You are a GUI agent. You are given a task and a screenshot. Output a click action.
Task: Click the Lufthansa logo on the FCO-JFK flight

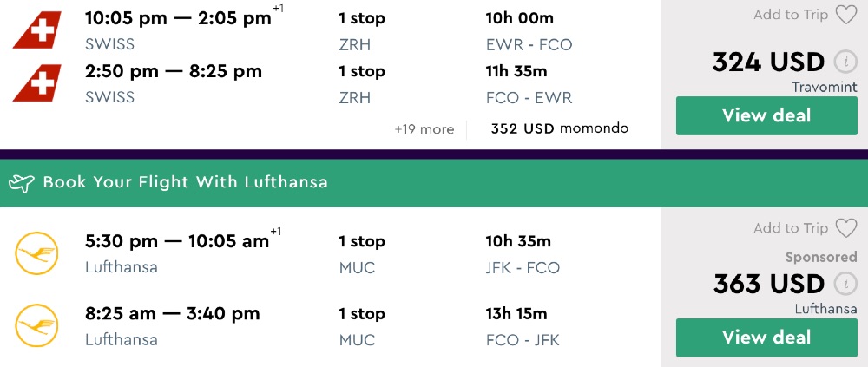click(x=36, y=325)
